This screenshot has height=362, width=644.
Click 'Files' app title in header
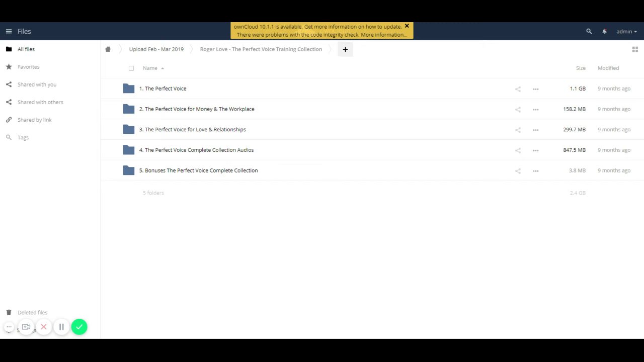pos(24,31)
